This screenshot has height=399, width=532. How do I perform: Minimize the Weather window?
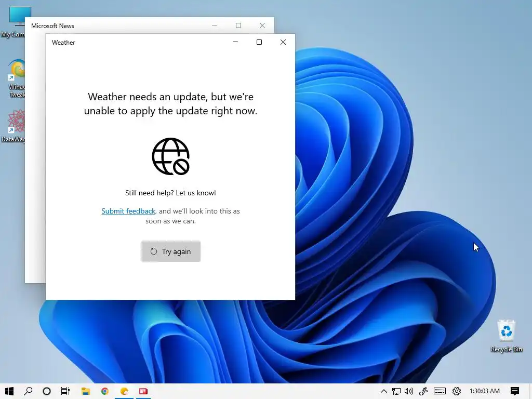click(x=235, y=42)
